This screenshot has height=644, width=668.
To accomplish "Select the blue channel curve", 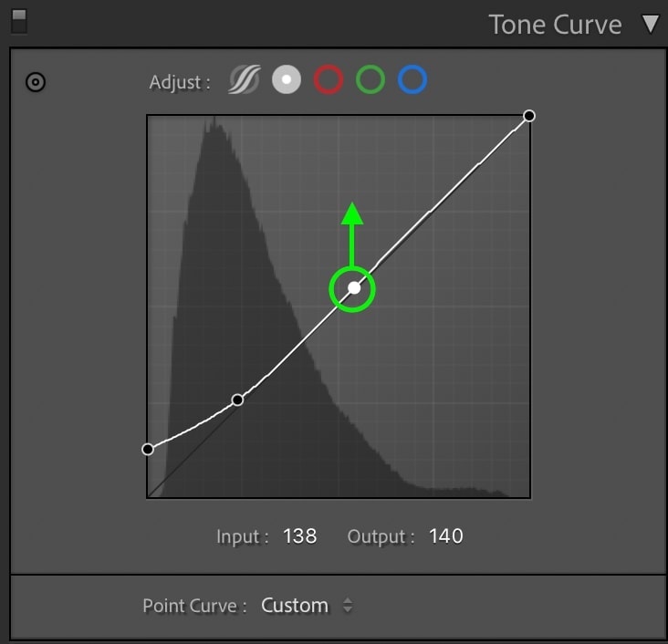I will point(412,79).
